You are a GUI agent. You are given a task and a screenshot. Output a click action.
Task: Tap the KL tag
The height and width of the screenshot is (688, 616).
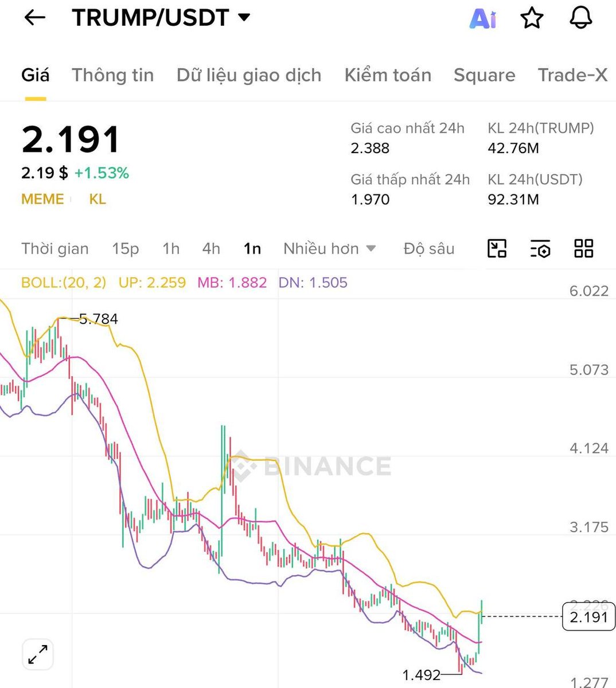[x=98, y=199]
